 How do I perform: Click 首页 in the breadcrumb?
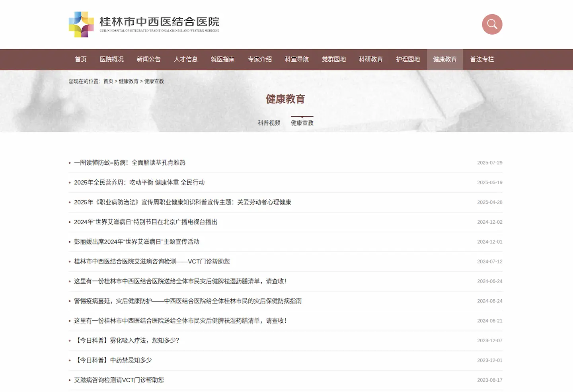tap(108, 81)
